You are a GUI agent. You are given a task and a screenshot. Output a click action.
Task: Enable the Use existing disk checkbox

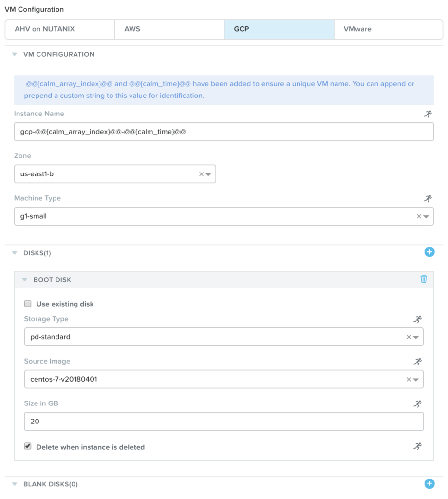tap(28, 303)
